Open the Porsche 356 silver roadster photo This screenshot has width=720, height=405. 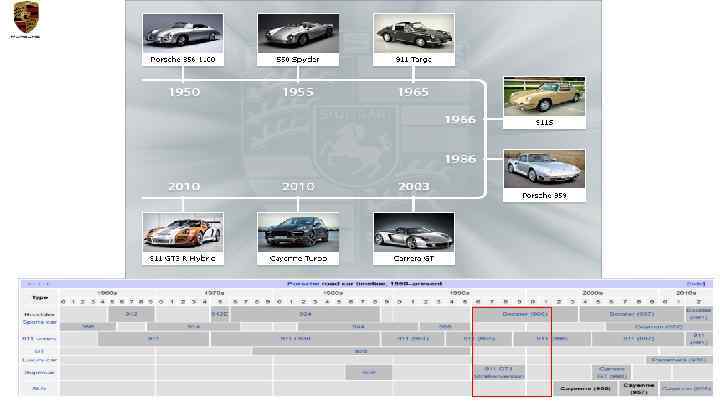[x=183, y=33]
